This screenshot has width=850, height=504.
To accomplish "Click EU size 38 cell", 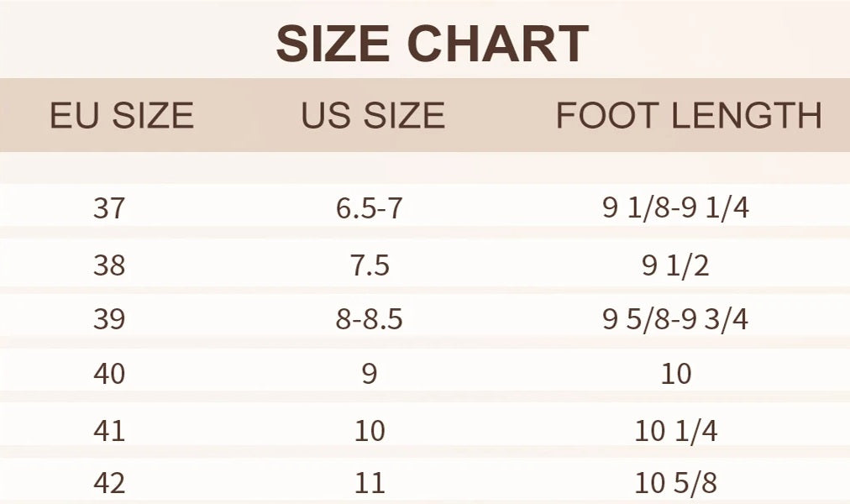I will pos(109,265).
